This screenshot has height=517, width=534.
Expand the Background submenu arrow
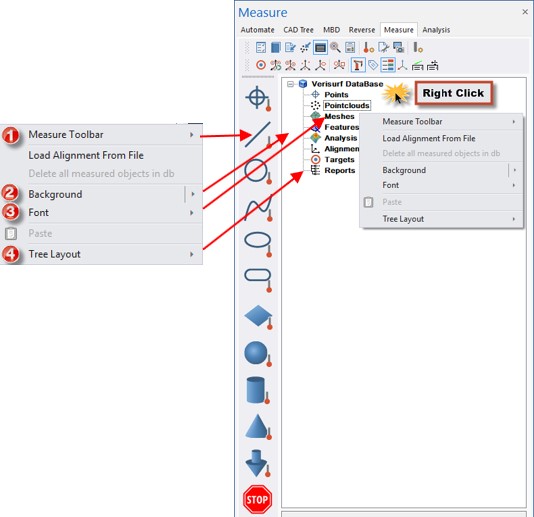point(515,170)
